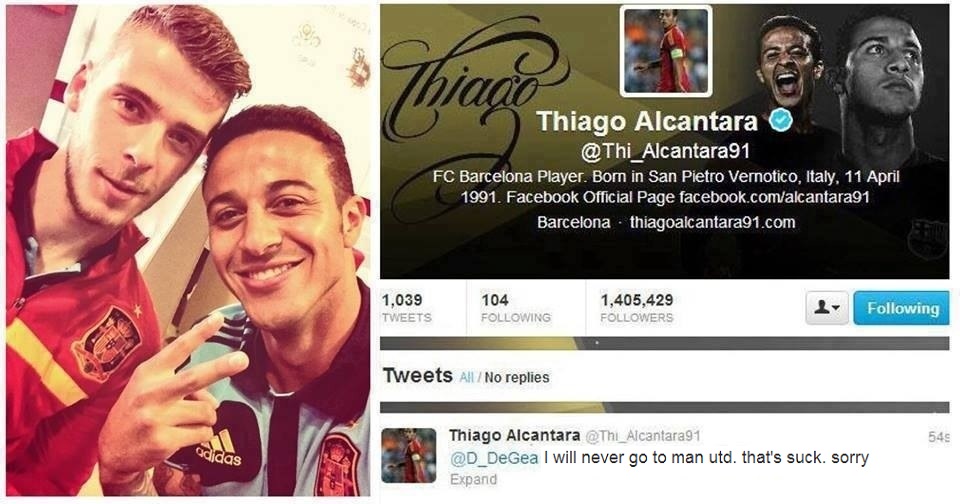This screenshot has height=504, width=960.
Task: Click the @Thi_Alcantara91 handle in tweet
Action: pyautogui.click(x=643, y=435)
